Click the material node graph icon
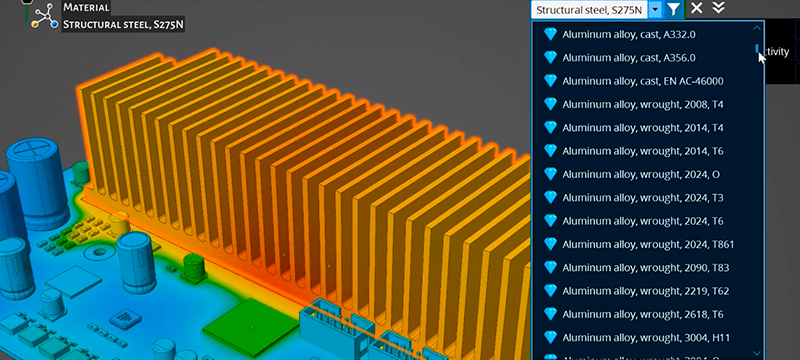This screenshot has width=800, height=360. [x=44, y=17]
